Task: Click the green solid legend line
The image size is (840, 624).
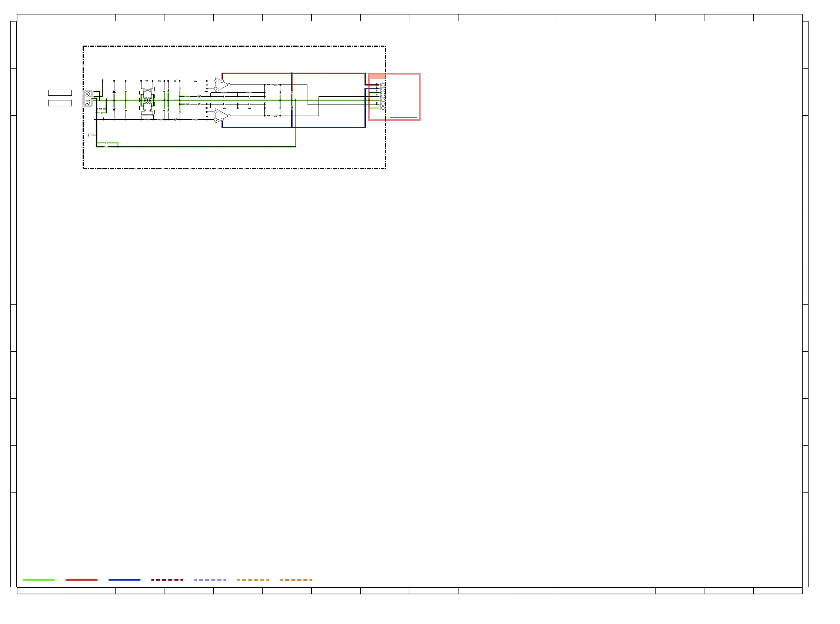Action: click(39, 580)
